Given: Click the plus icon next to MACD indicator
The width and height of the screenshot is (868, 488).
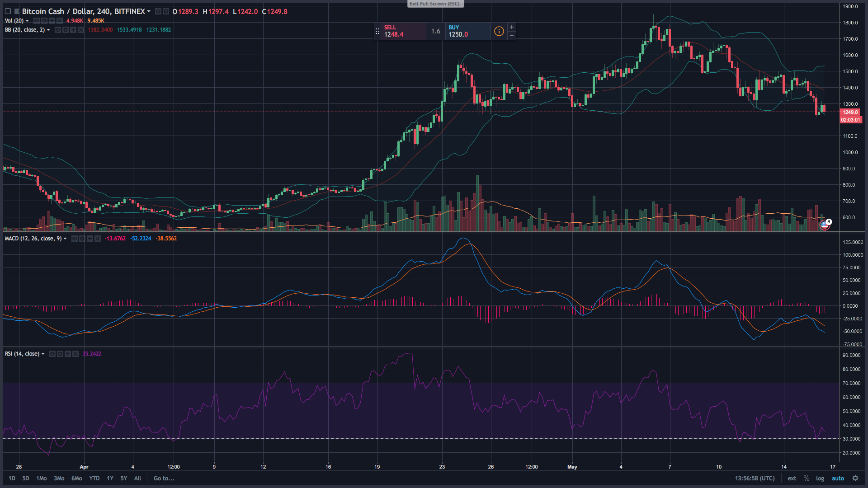Looking at the screenshot, I should (x=90, y=239).
